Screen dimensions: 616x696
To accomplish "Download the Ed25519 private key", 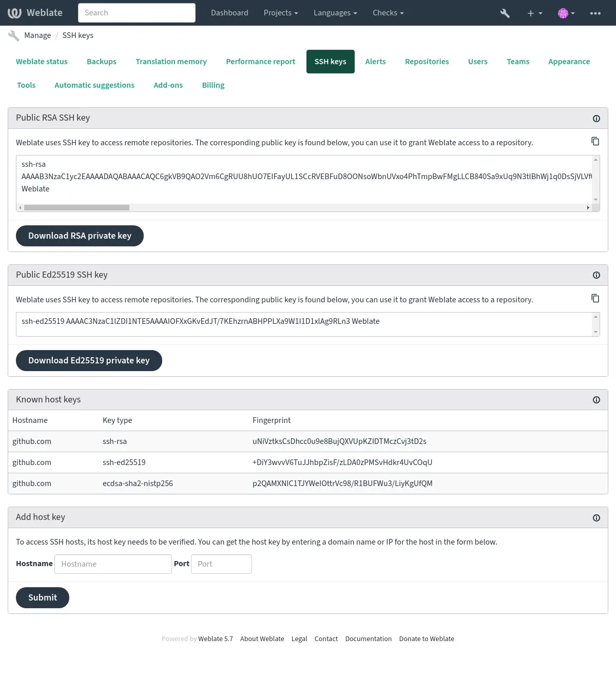I will [x=89, y=361].
